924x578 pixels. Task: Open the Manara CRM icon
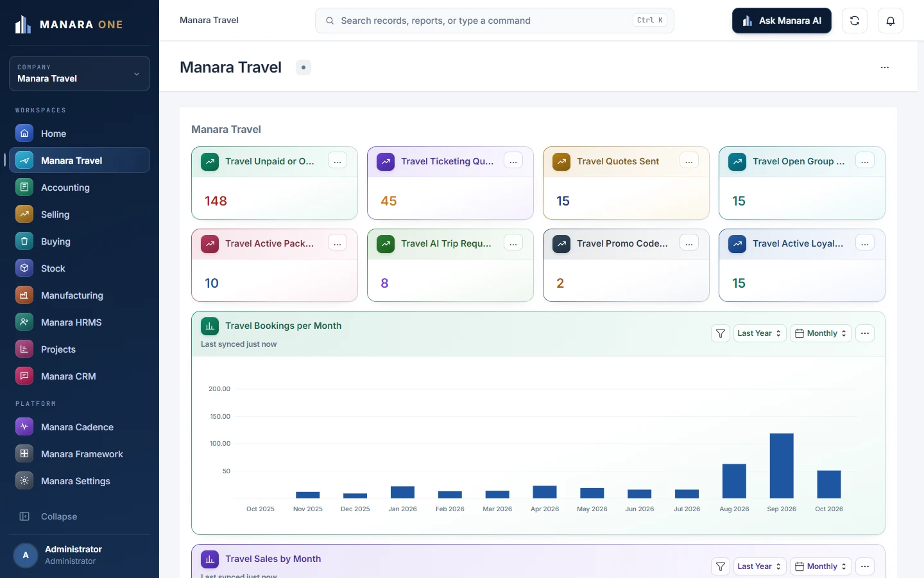click(x=24, y=376)
